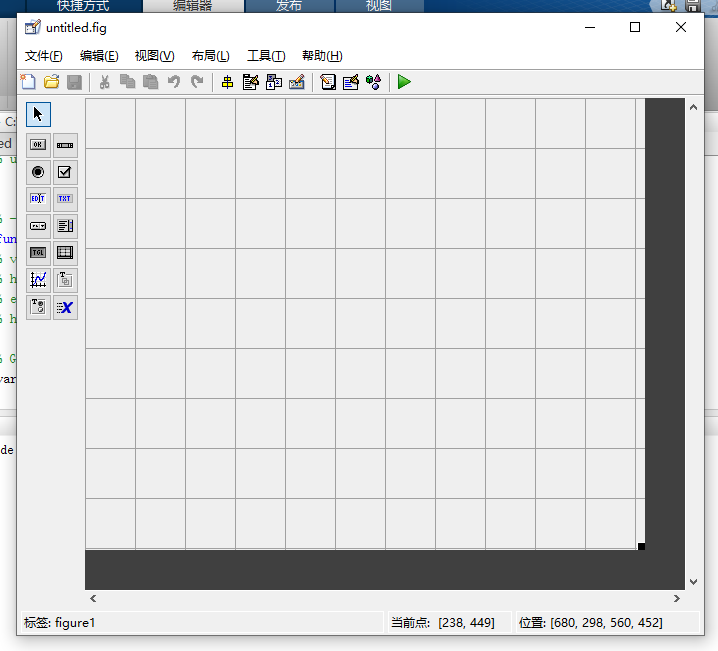Switch to the 编辑器 tab in MATLAB
718x651 pixels.
(x=193, y=6)
